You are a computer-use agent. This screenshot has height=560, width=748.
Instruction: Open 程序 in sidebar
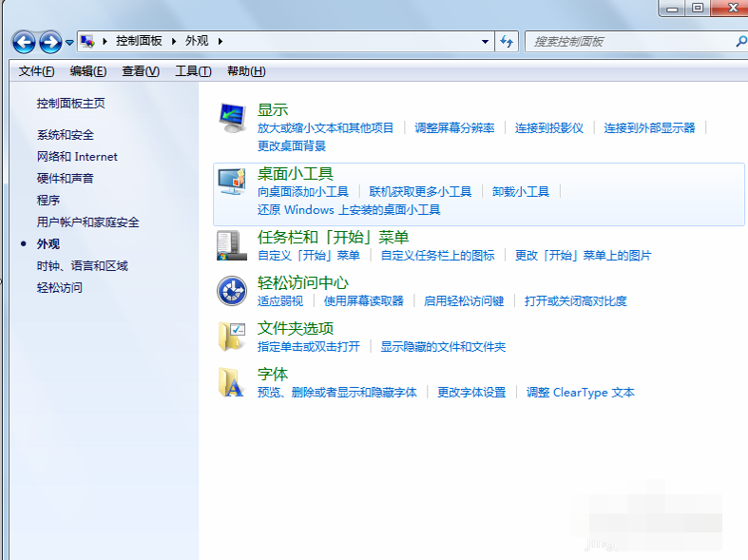point(48,201)
